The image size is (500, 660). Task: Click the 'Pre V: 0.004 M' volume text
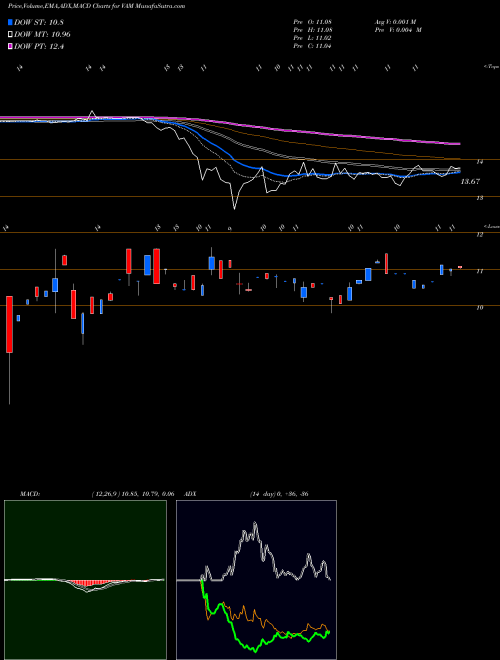tap(398, 30)
